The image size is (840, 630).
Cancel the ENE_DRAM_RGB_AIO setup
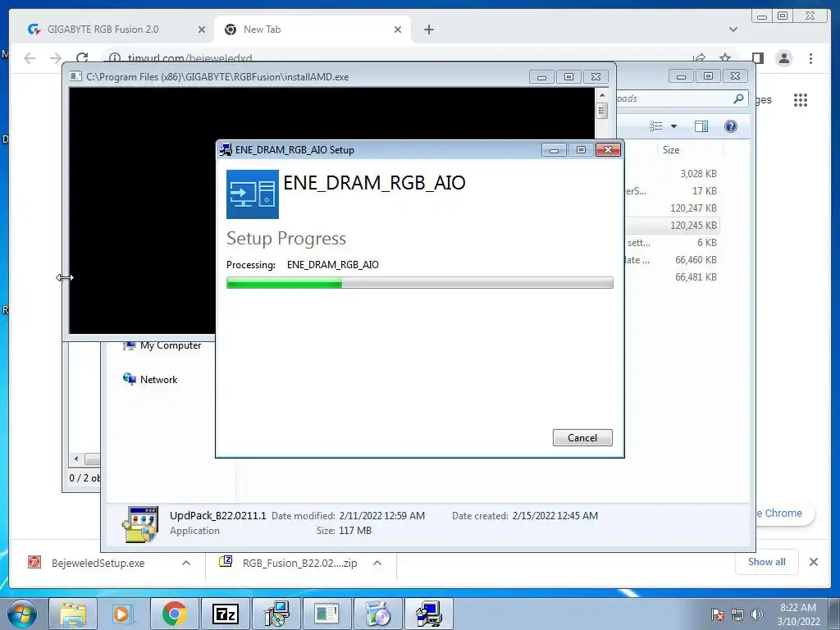click(x=582, y=438)
